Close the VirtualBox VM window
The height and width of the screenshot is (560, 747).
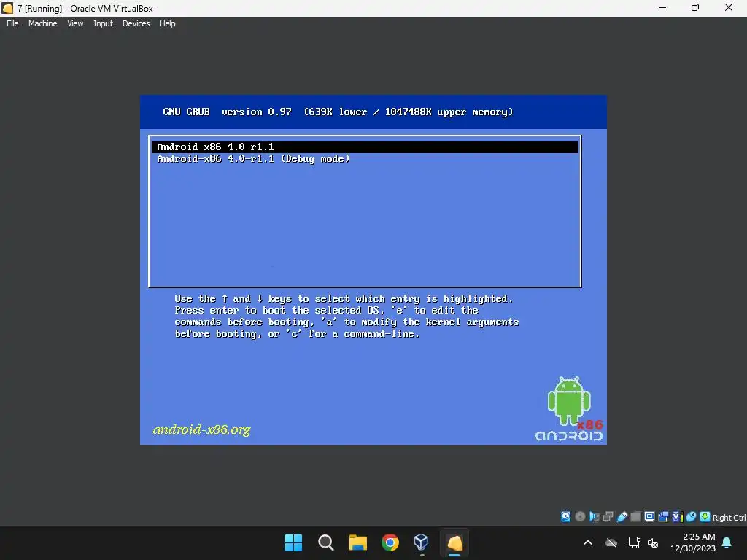click(729, 8)
